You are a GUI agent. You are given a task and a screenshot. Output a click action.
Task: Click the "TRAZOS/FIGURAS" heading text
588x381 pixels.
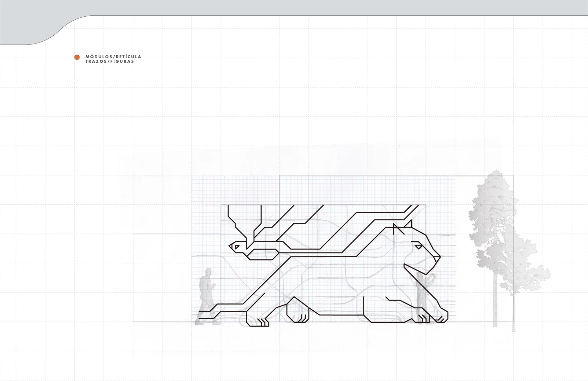coord(110,61)
